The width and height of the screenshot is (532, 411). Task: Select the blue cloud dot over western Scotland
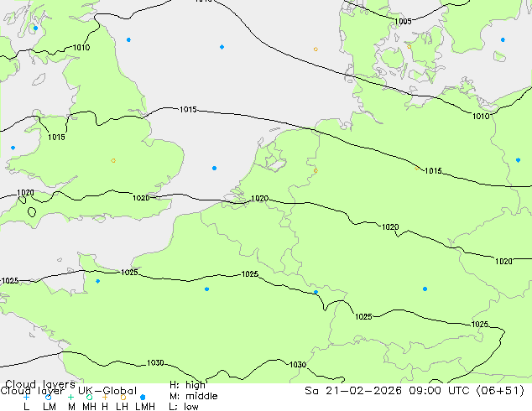coord(35,29)
